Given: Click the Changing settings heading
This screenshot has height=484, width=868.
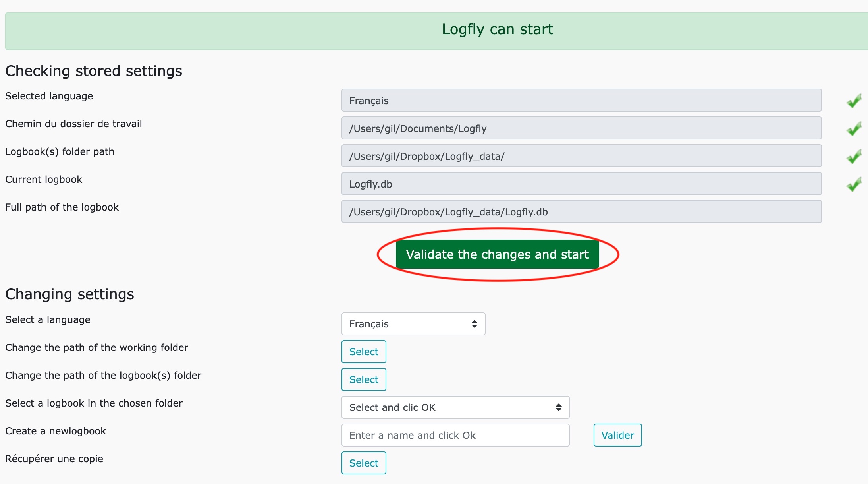Looking at the screenshot, I should point(69,294).
